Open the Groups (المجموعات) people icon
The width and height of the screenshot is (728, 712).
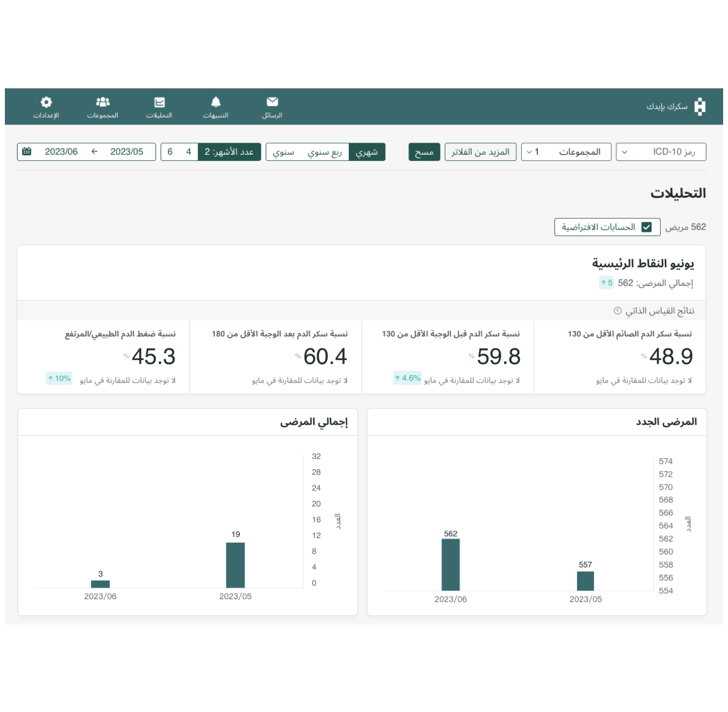[x=103, y=102]
